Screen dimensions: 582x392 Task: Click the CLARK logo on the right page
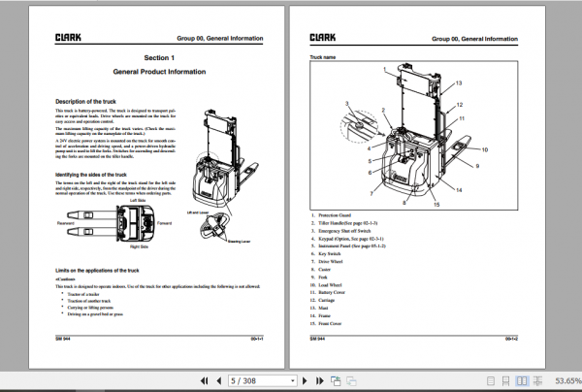323,38
